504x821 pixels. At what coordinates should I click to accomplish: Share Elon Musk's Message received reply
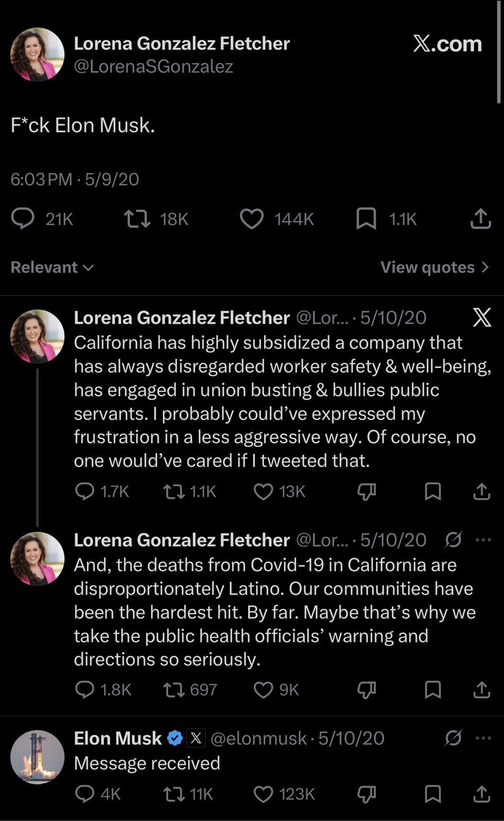pos(481,794)
